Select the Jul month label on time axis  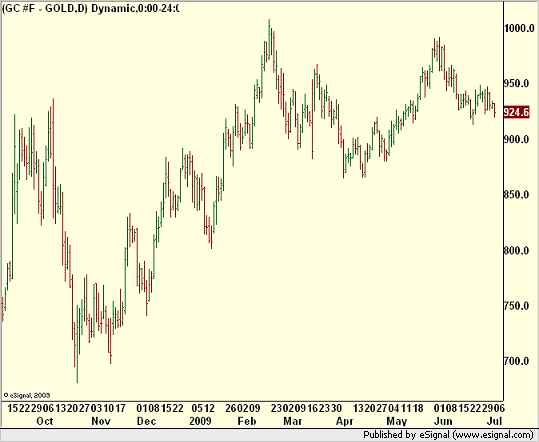tap(495, 421)
